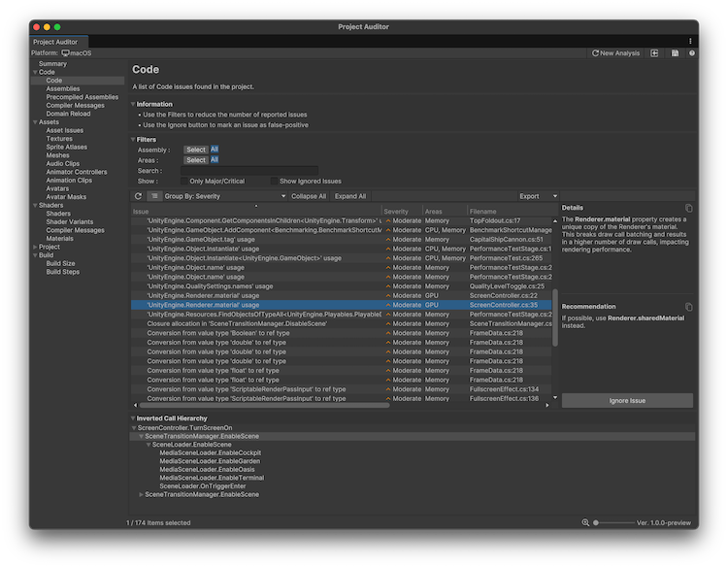The width and height of the screenshot is (728, 568).
Task: Click the Collapse All button
Action: pyautogui.click(x=309, y=196)
